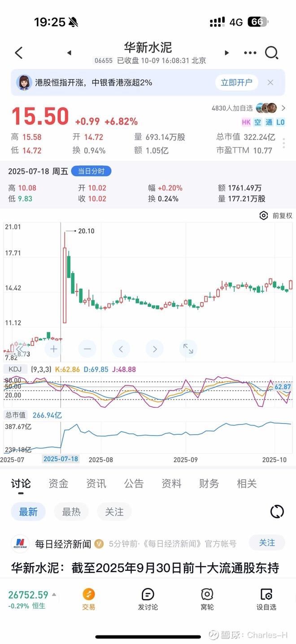
Task: Tap the 总市值 322.24亿 value
Action: pos(260,137)
